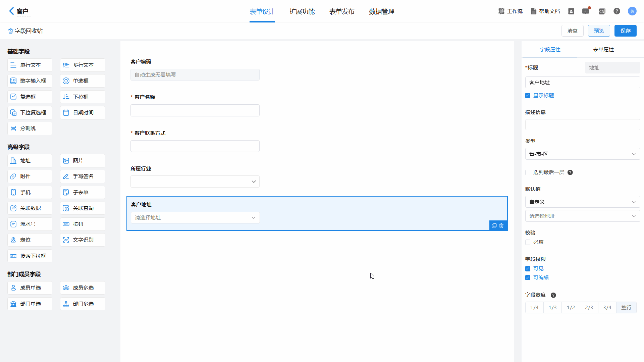Open the 字段回收站 recycle bin

(25, 31)
